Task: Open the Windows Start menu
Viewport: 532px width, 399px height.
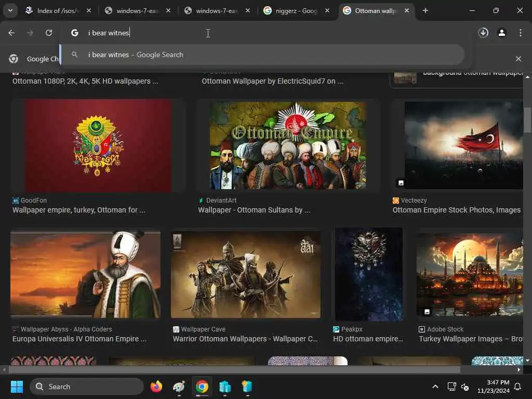Action: pos(17,387)
